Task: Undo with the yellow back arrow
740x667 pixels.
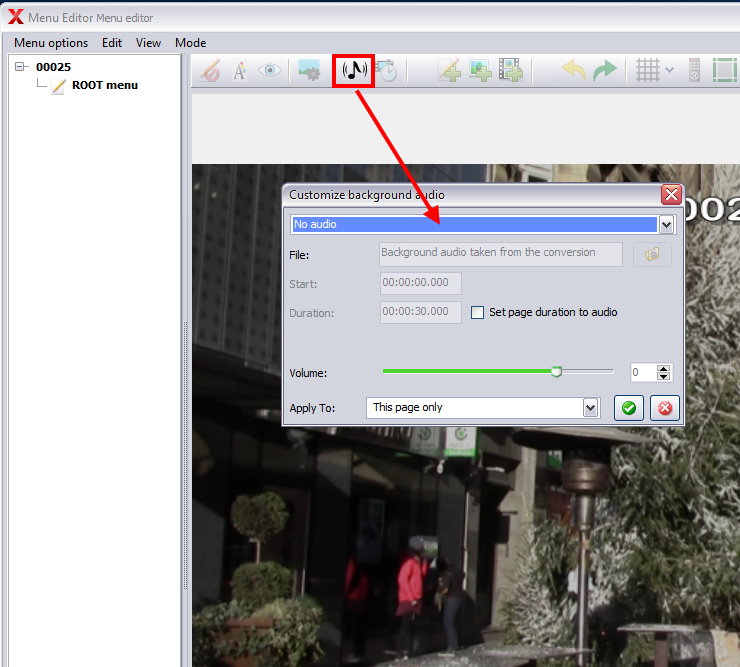Action: (x=573, y=70)
